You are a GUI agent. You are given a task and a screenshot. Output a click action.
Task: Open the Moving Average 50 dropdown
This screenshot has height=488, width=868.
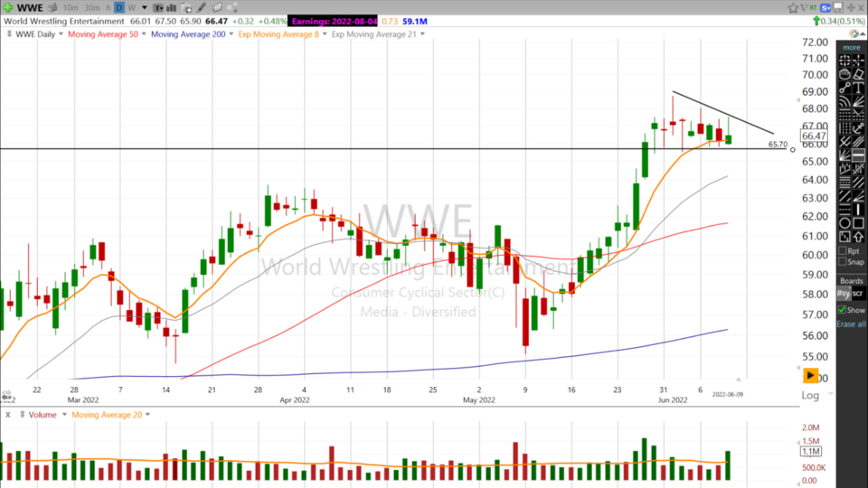(144, 34)
